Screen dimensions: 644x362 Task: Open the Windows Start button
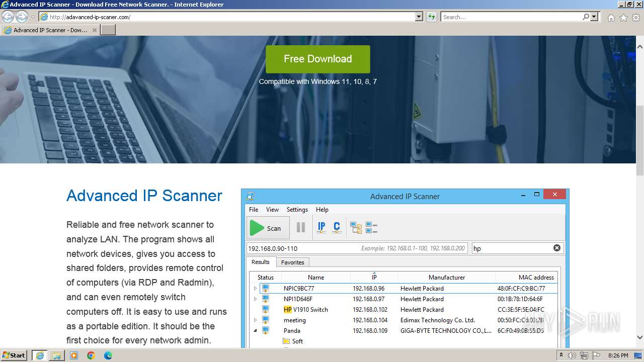[14, 355]
